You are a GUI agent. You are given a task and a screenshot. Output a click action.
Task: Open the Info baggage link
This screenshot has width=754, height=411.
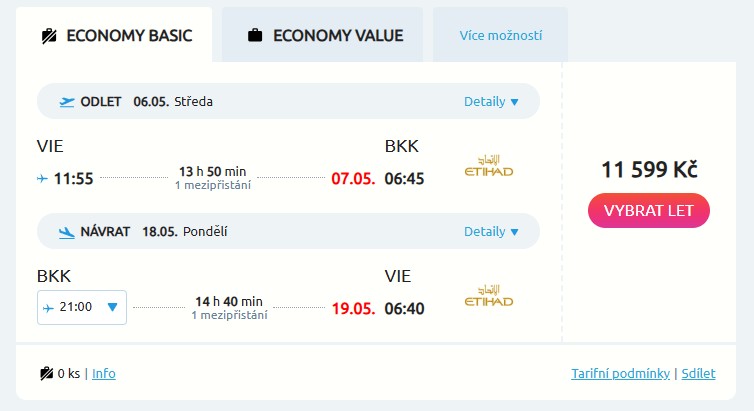(x=104, y=373)
